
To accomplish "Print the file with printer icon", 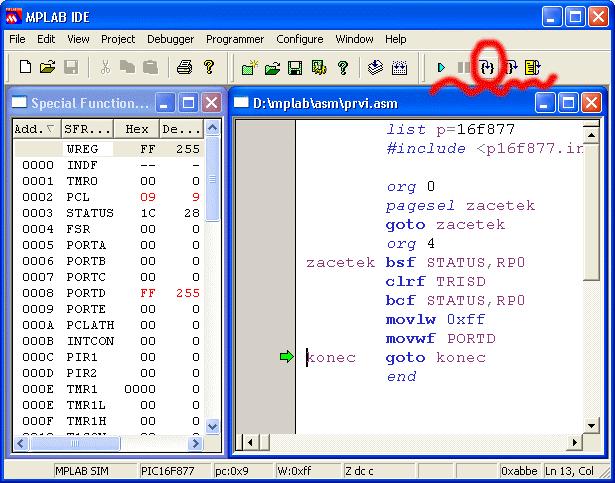I will [x=184, y=67].
